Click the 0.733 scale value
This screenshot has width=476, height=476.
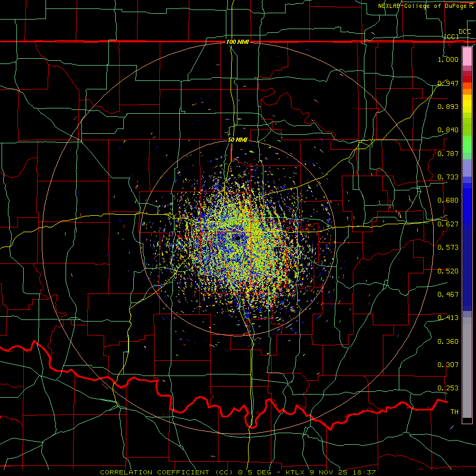pos(448,177)
